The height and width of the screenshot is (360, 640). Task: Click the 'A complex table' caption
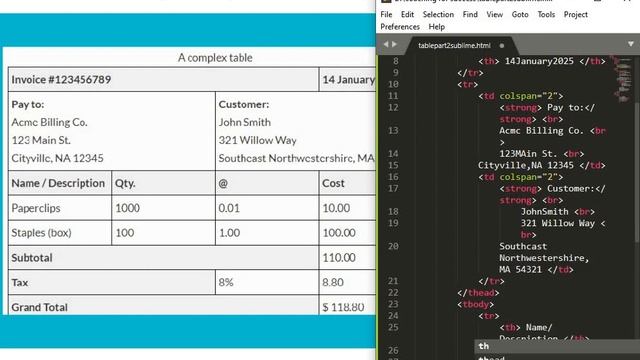point(215,58)
